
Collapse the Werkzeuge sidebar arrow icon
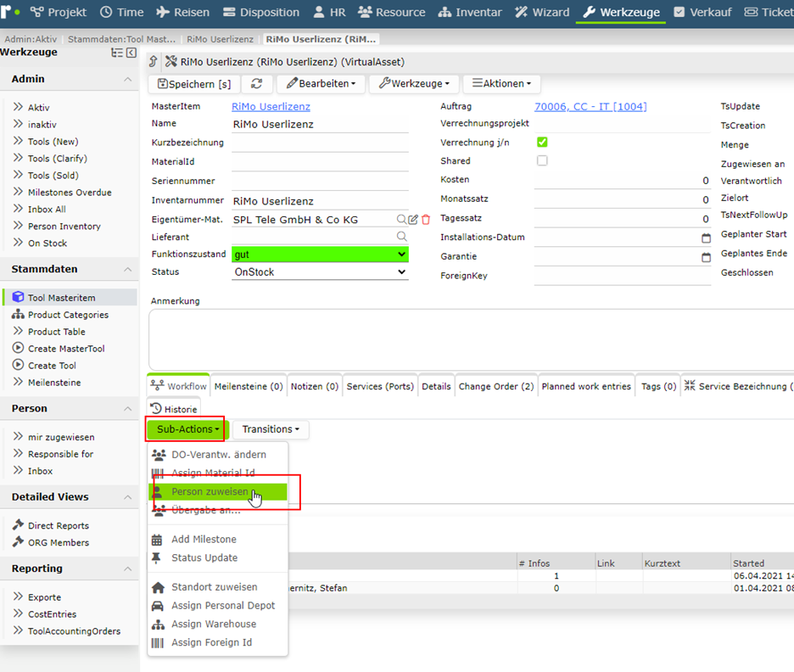[x=131, y=53]
